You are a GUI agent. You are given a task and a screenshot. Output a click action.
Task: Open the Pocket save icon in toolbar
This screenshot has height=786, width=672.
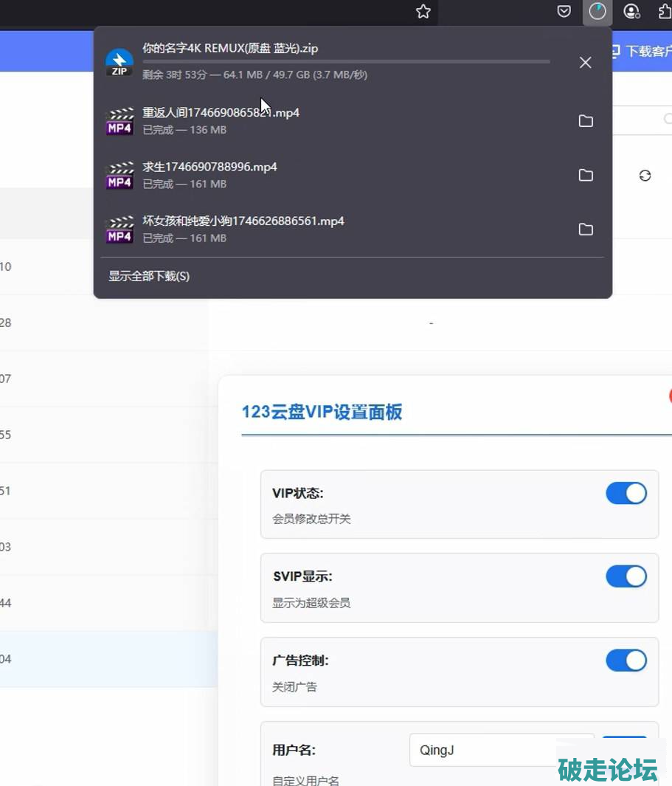tap(564, 12)
